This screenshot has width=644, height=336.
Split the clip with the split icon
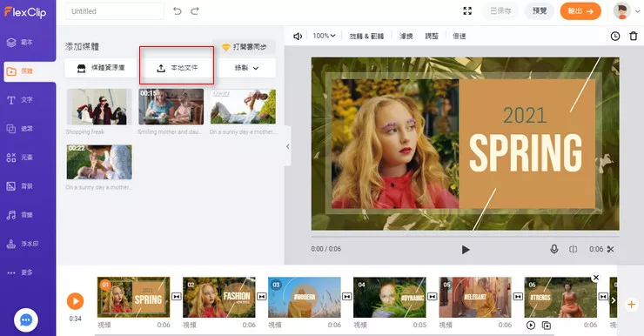(x=573, y=249)
